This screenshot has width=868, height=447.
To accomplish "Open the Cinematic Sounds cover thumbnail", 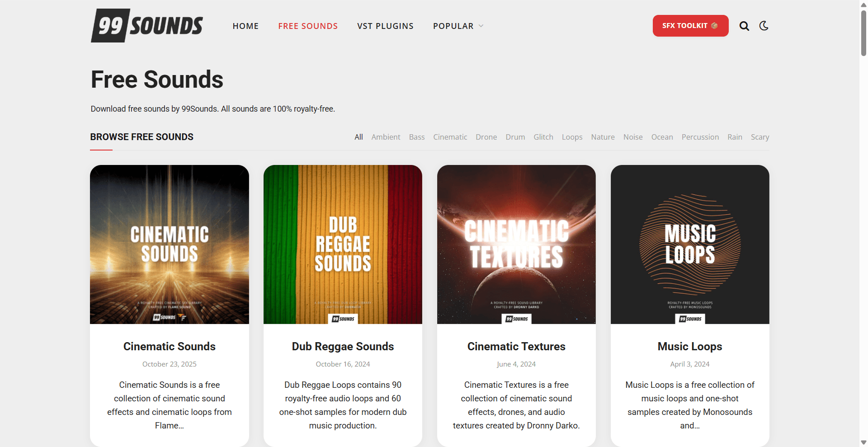I will point(170,245).
